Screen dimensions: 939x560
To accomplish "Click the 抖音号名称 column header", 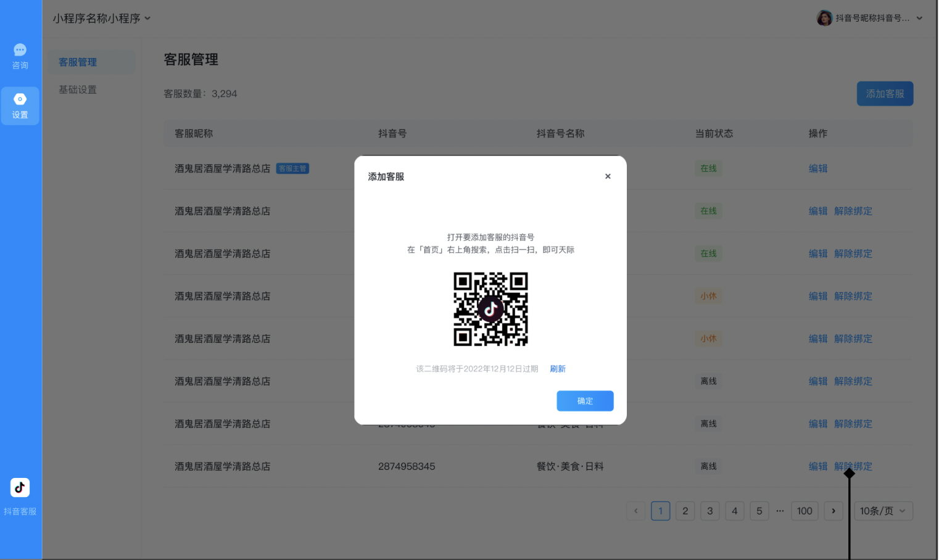I will pos(560,133).
